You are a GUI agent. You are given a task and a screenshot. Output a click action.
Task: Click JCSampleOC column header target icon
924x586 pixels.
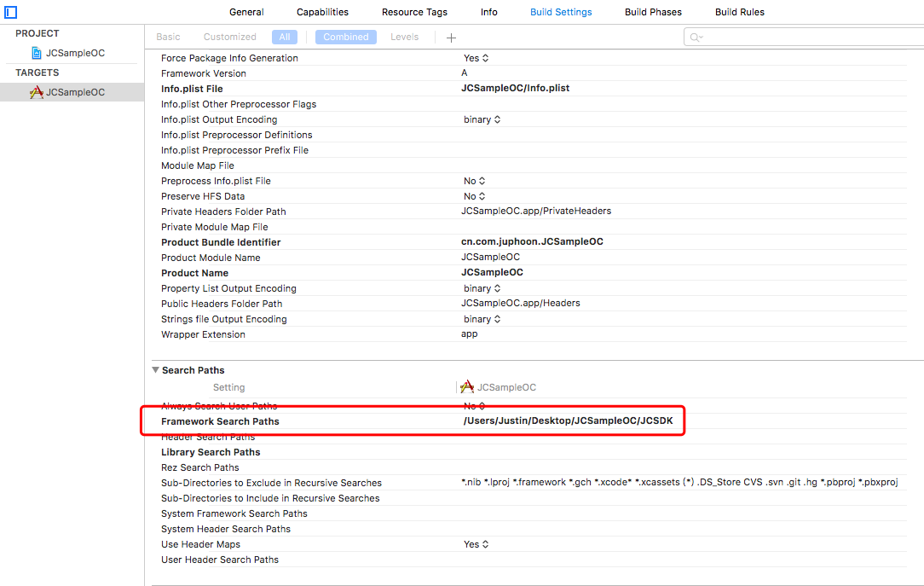[x=467, y=386]
